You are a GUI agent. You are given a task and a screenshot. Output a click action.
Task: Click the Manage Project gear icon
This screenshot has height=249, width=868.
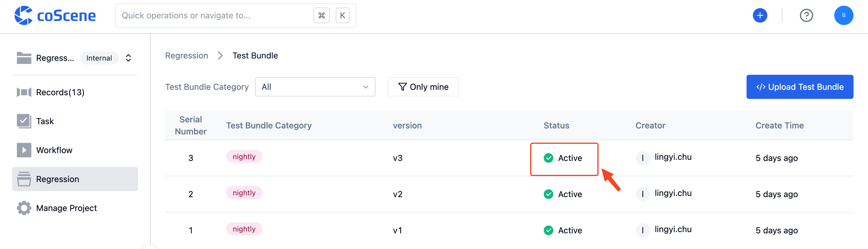pos(24,208)
